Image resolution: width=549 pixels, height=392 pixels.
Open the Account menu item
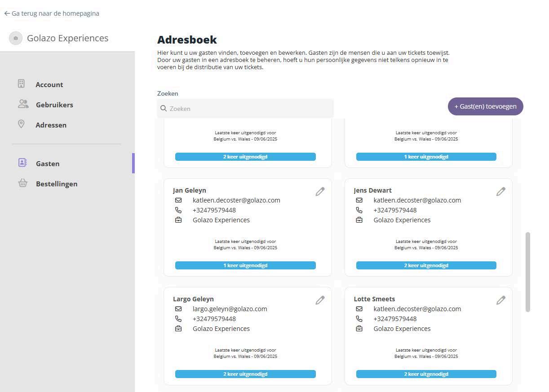click(x=49, y=84)
